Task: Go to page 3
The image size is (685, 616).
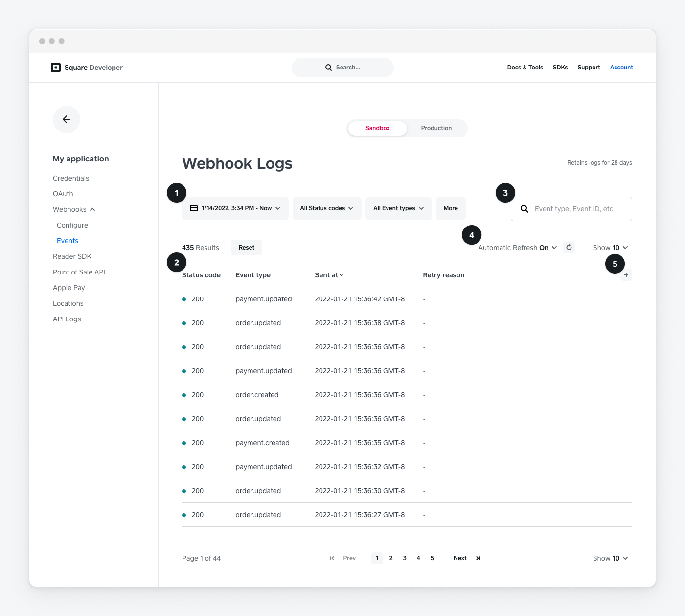Action: [405, 558]
